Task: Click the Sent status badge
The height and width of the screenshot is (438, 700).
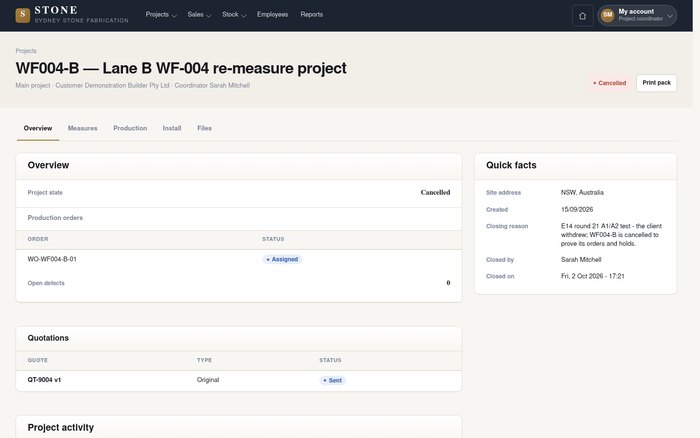Action: coord(333,380)
